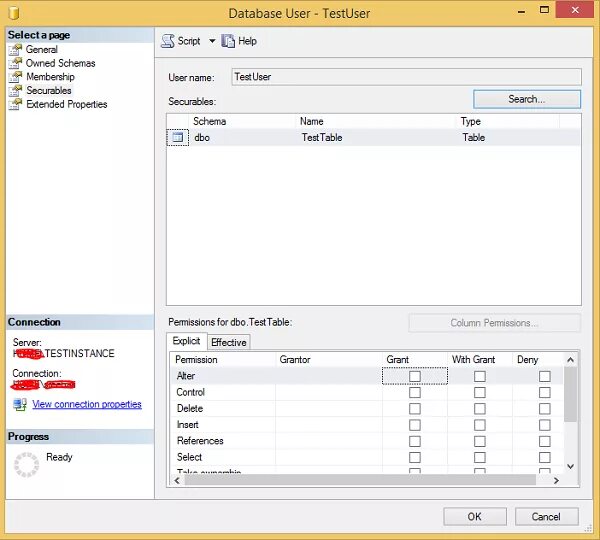Check Deny for References permission

tap(545, 441)
